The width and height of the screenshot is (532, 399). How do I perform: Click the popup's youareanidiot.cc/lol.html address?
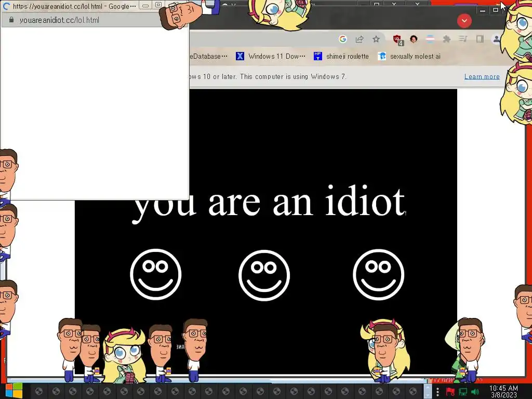(x=59, y=20)
